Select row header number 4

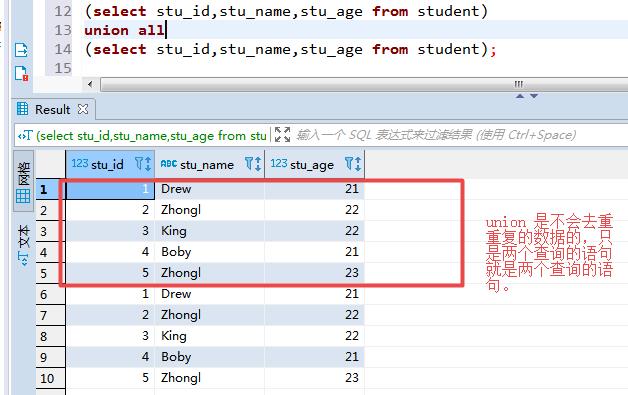[x=50, y=252]
